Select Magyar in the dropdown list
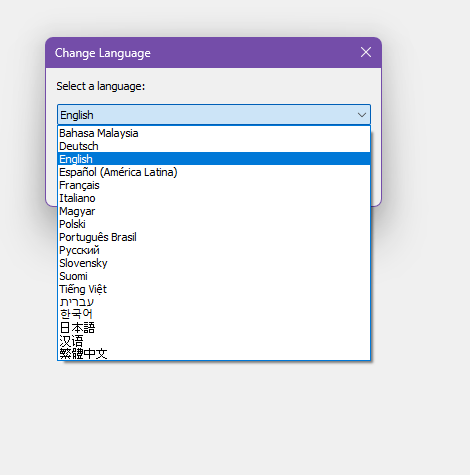Viewport: 470px width, 475px height. (x=214, y=211)
